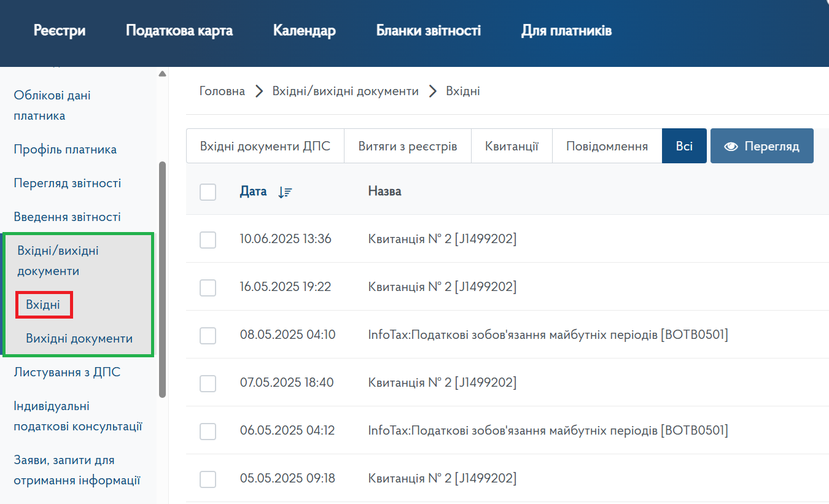Open the Для платників menu
The width and height of the screenshot is (829, 504).
566,31
